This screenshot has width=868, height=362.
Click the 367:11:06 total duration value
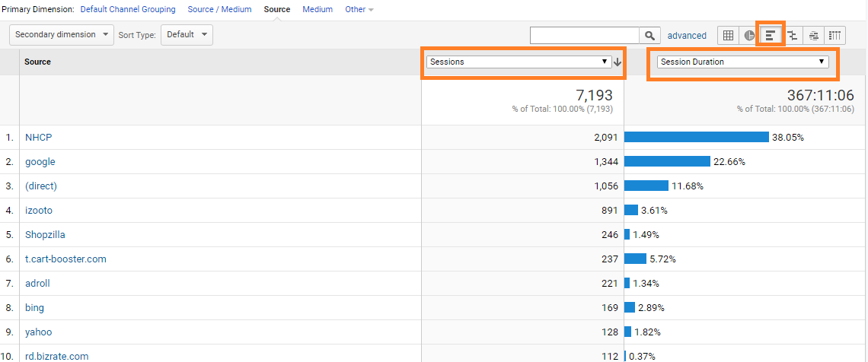pos(820,95)
